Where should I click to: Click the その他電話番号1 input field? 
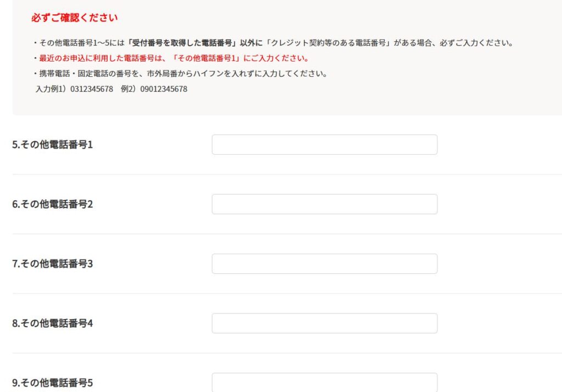[324, 144]
